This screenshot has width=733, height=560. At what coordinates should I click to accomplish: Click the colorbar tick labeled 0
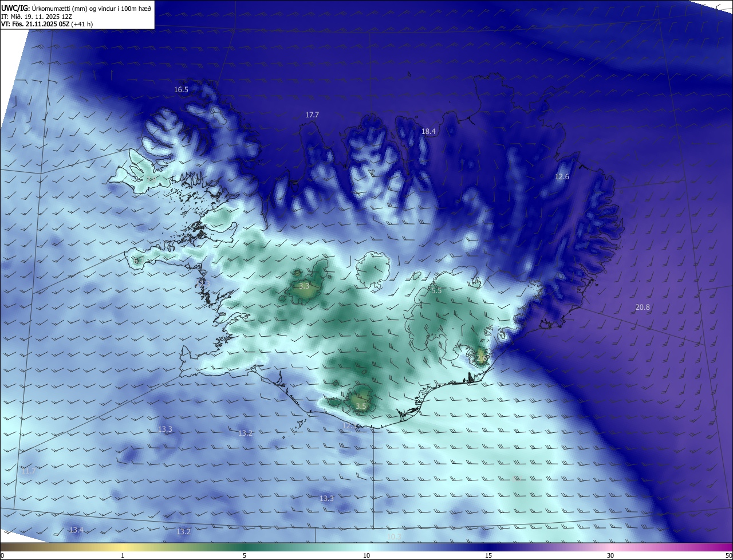click(2, 555)
